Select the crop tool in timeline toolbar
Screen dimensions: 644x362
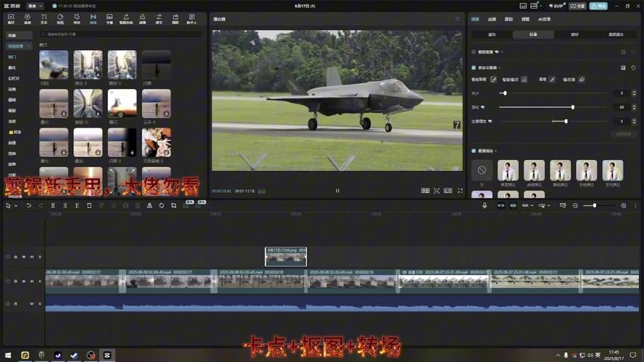[x=174, y=206]
